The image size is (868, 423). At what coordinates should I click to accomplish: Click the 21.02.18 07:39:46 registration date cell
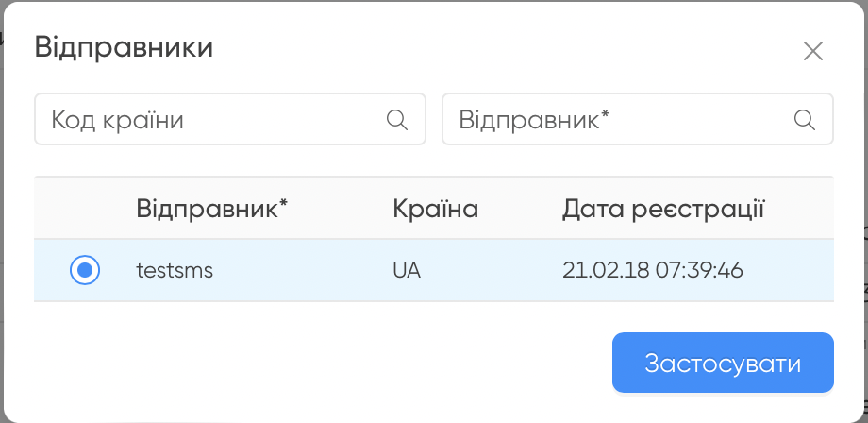(x=653, y=271)
